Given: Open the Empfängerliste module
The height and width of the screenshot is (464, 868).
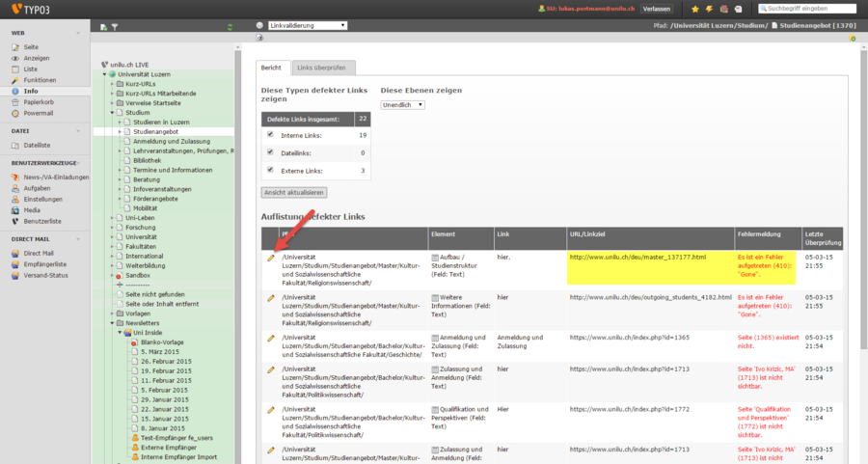Looking at the screenshot, I should point(45,264).
